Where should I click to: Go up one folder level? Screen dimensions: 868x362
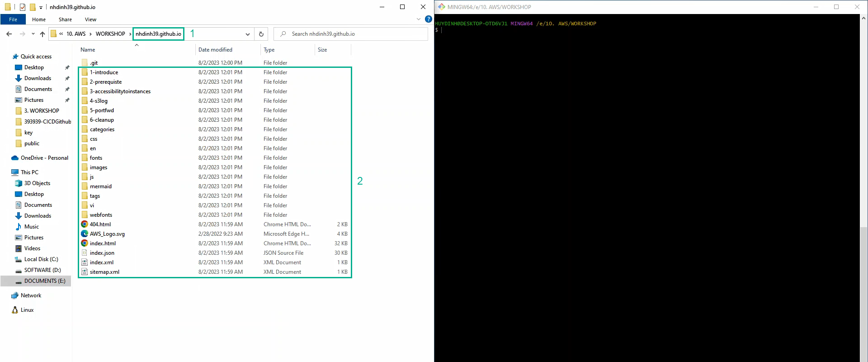42,34
